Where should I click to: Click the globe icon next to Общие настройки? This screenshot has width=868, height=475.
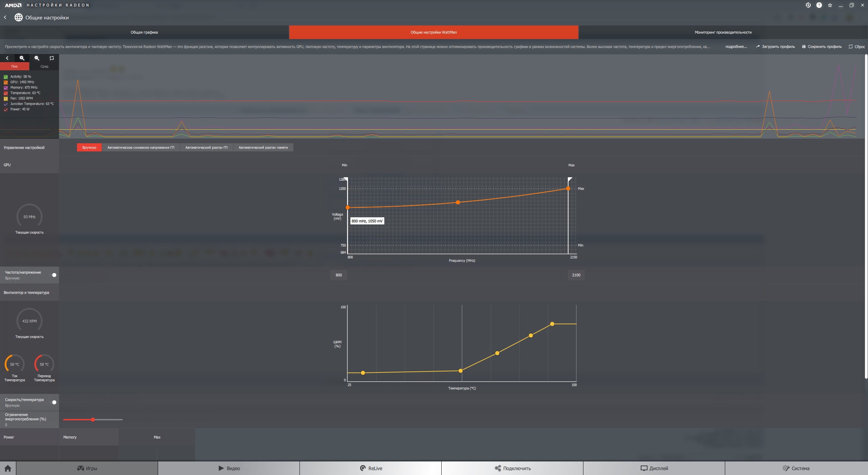click(x=18, y=17)
